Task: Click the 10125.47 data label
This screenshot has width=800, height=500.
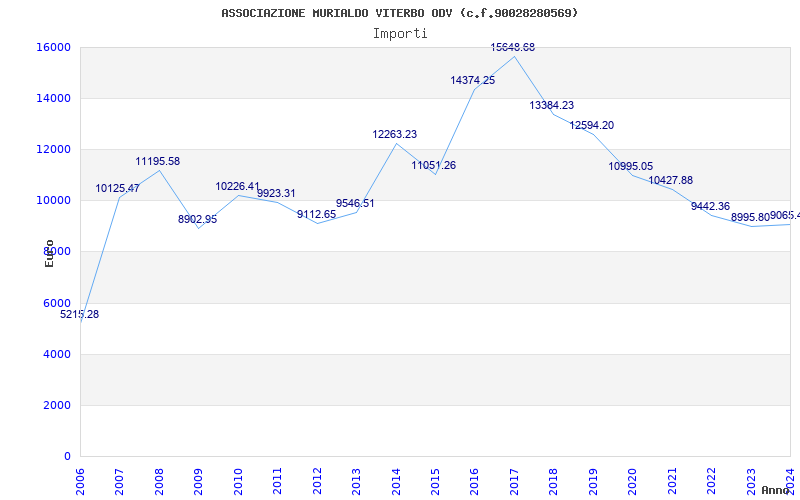Action: coord(117,188)
